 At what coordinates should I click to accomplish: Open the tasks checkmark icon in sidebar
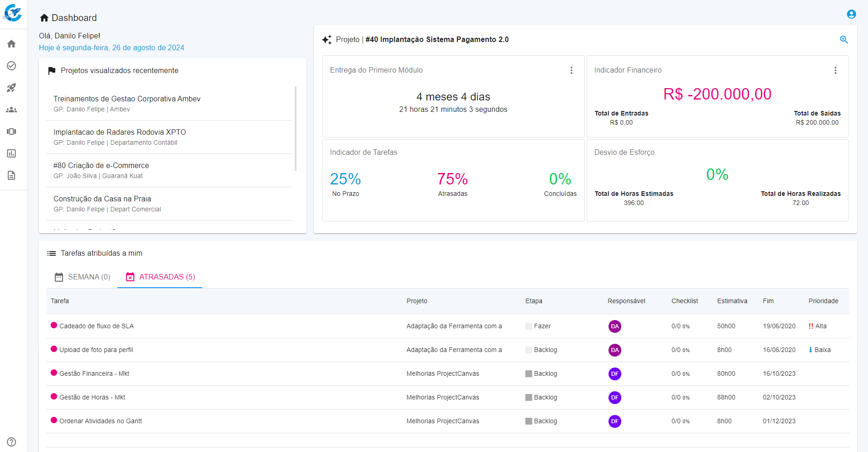coord(11,66)
